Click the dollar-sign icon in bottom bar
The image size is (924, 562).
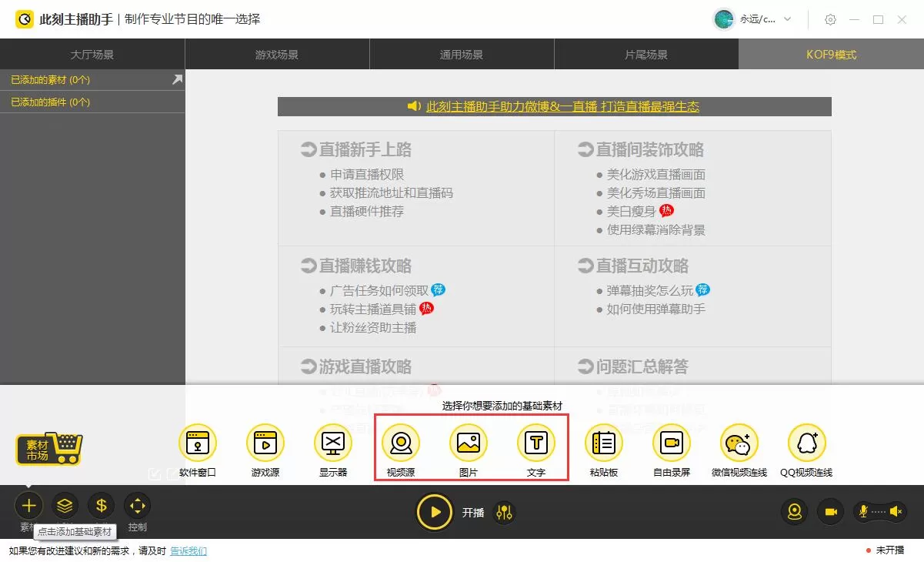tap(101, 506)
